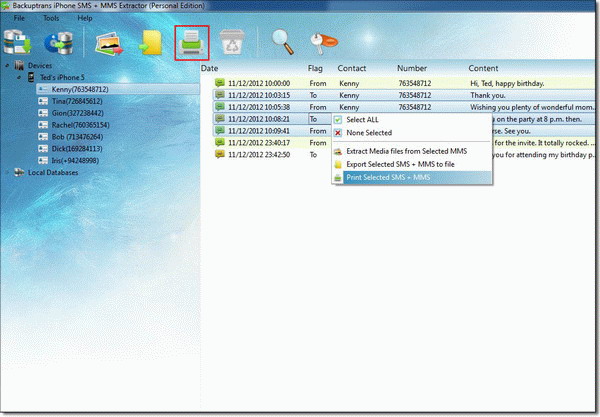Click the printer icon in the context menu

click(x=338, y=178)
